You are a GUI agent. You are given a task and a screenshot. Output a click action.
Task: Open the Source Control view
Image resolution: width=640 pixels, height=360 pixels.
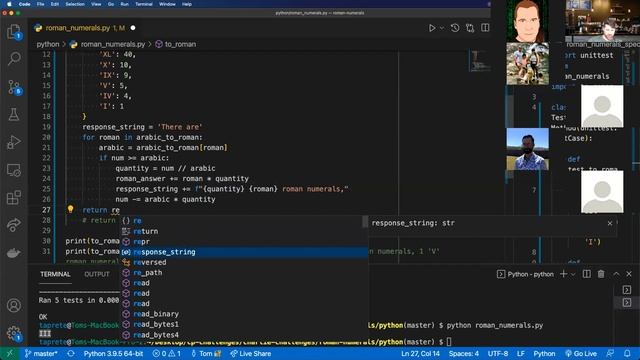(x=14, y=87)
